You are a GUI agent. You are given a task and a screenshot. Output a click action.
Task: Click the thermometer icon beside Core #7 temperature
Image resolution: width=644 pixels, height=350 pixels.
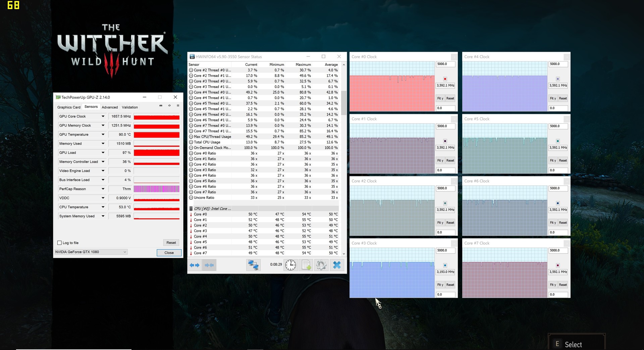(x=191, y=253)
